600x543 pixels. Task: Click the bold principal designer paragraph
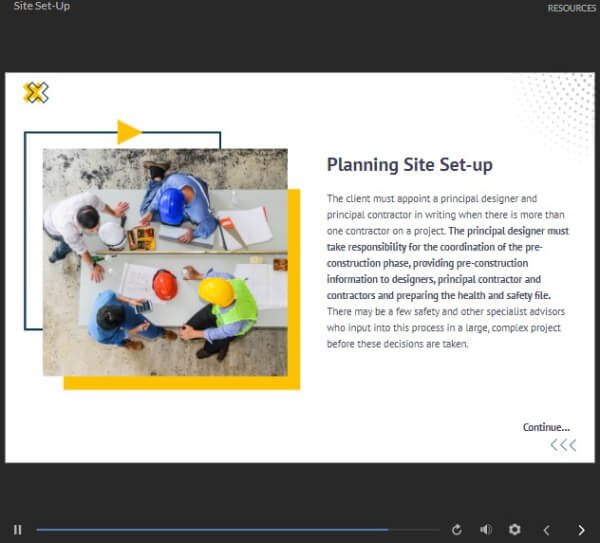[x=448, y=263]
